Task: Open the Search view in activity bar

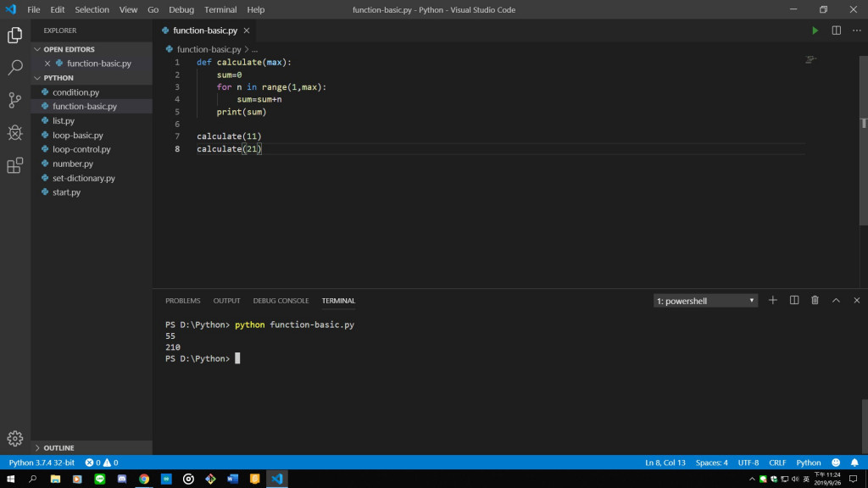Action: pyautogui.click(x=15, y=68)
